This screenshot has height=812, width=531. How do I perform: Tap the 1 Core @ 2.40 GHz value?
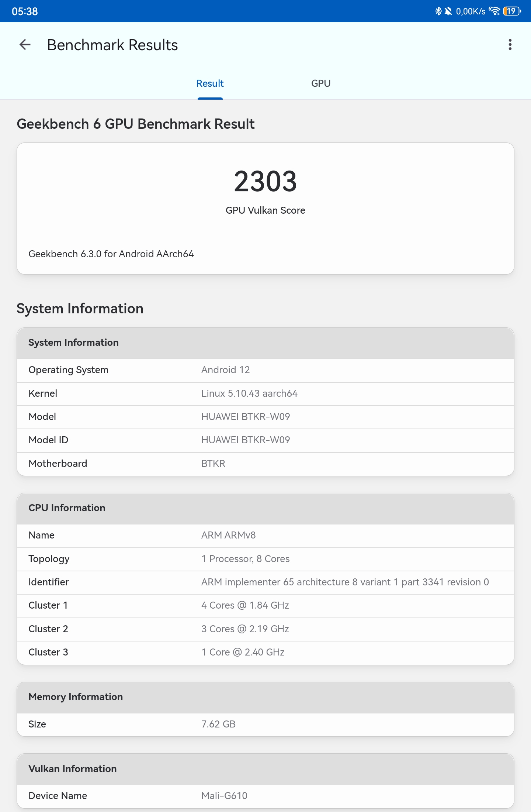click(243, 652)
